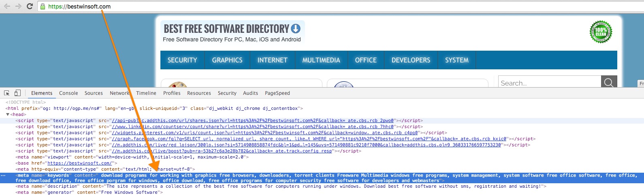Activate the DevTools element inspector icon

click(7, 93)
